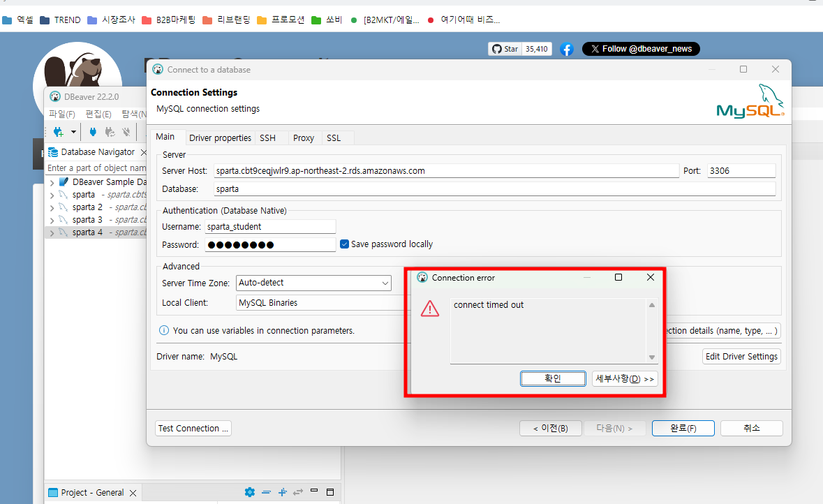Click the object name filter field in navigator

[96, 168]
